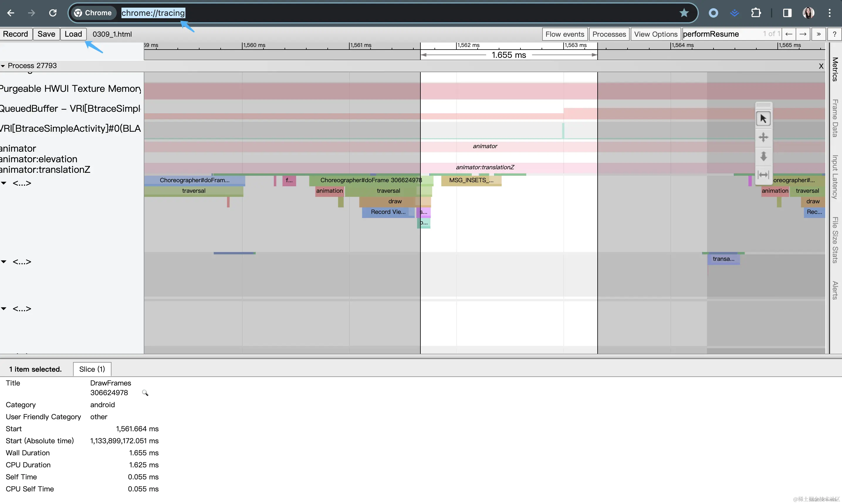
Task: Expand the double-chevron side panel toggle
Action: click(819, 34)
